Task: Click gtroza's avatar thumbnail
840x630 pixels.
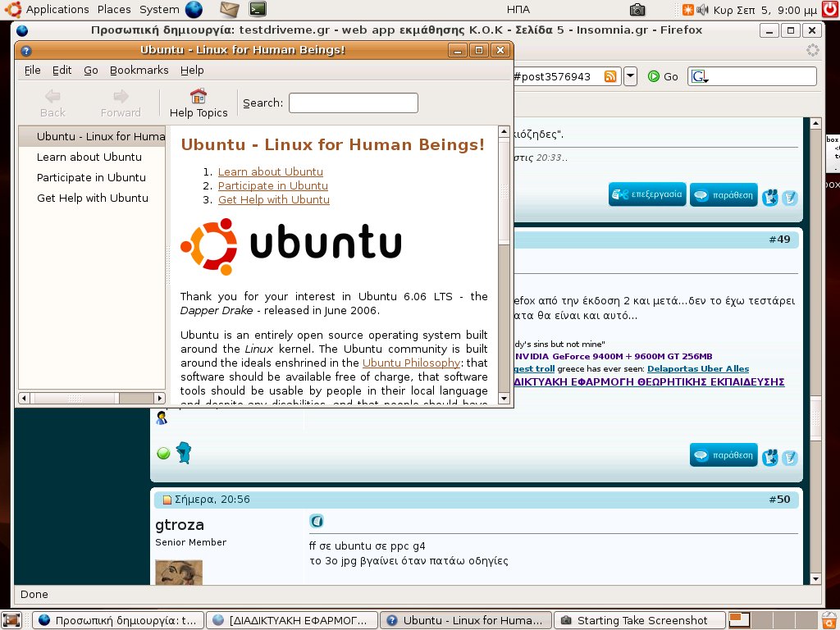Action: [179, 572]
